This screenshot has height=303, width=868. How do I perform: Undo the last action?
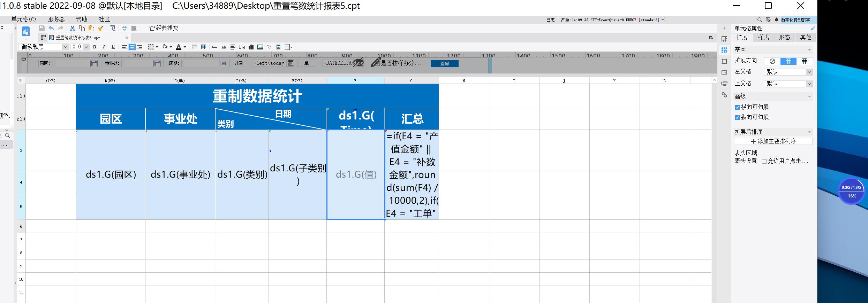[51, 28]
